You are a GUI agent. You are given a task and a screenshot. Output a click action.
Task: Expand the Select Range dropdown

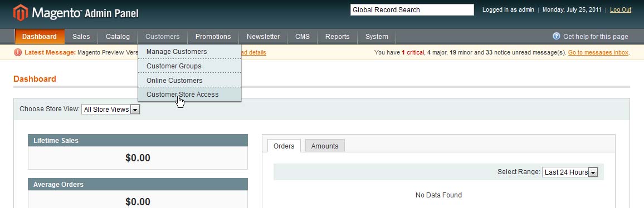(570, 172)
